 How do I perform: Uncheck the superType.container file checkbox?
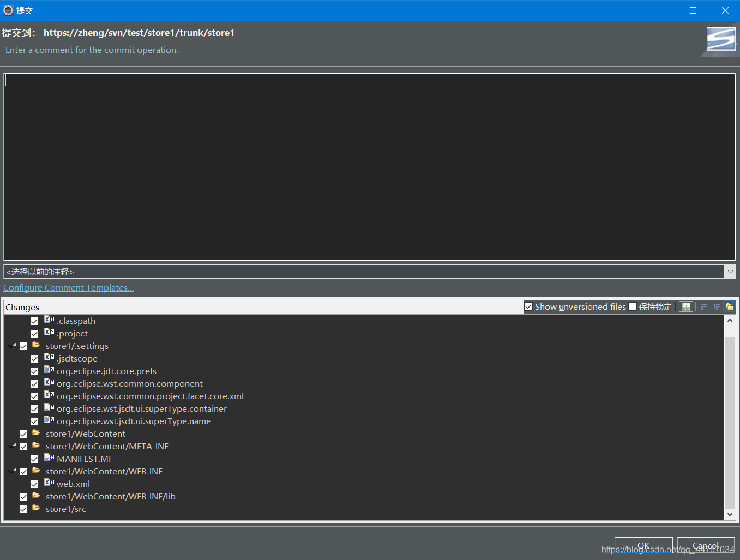[34, 409]
